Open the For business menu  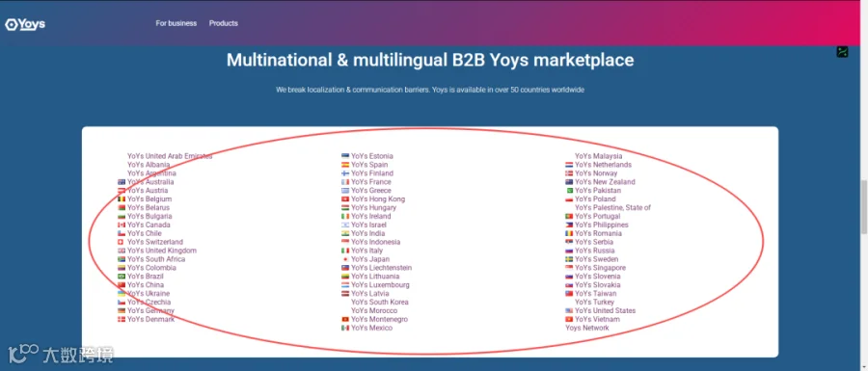click(x=176, y=23)
